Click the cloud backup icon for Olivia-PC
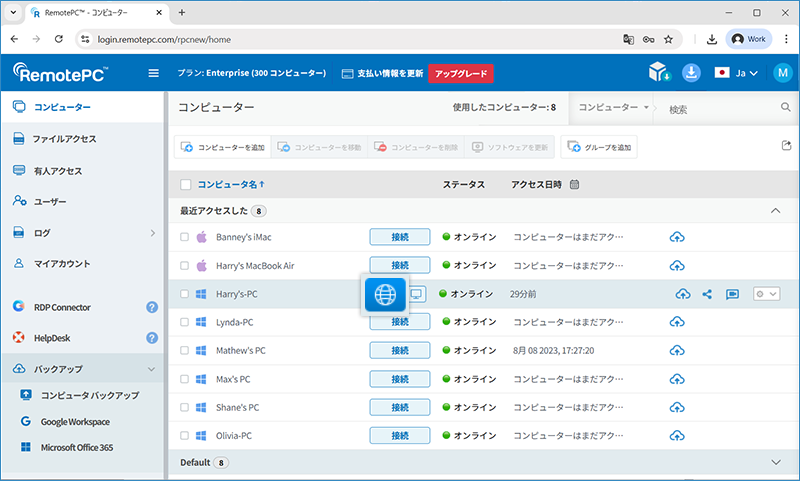Image resolution: width=800 pixels, height=481 pixels. pyautogui.click(x=677, y=436)
